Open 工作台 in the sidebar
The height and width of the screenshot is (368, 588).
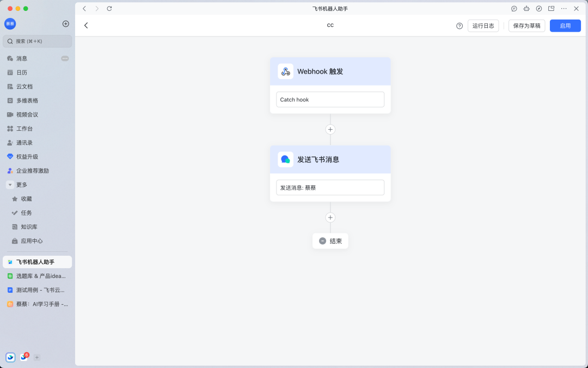37,129
